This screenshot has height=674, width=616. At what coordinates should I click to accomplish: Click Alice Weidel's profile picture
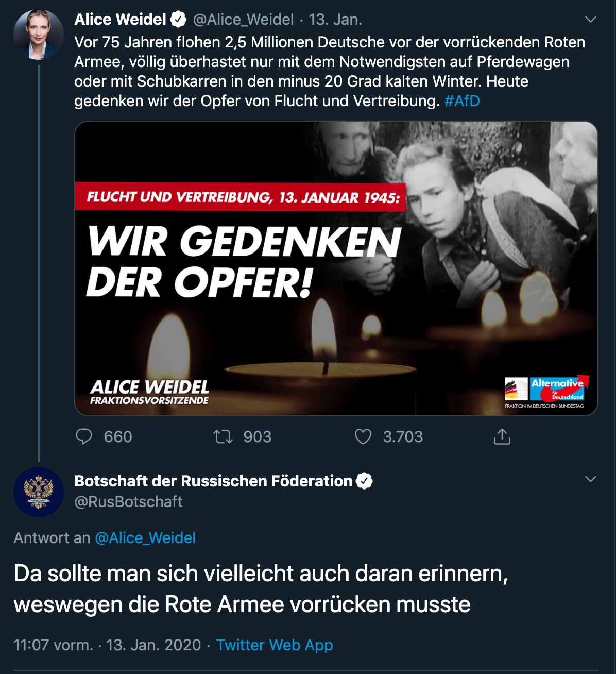tap(39, 34)
